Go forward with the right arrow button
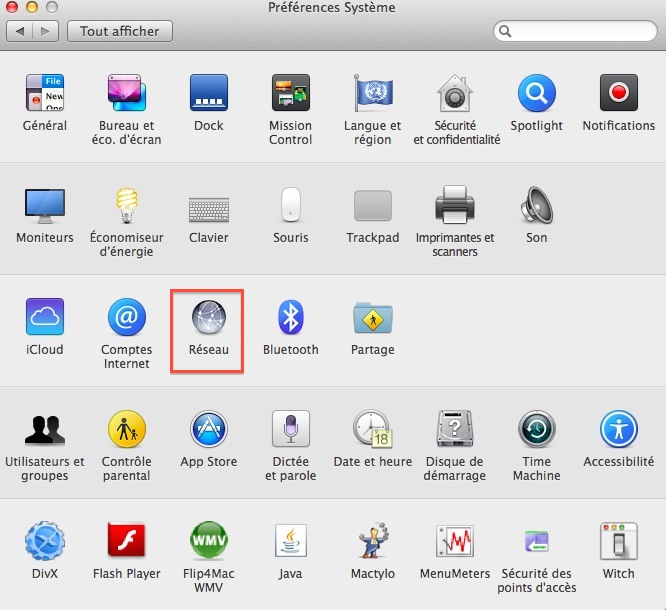 point(45,31)
